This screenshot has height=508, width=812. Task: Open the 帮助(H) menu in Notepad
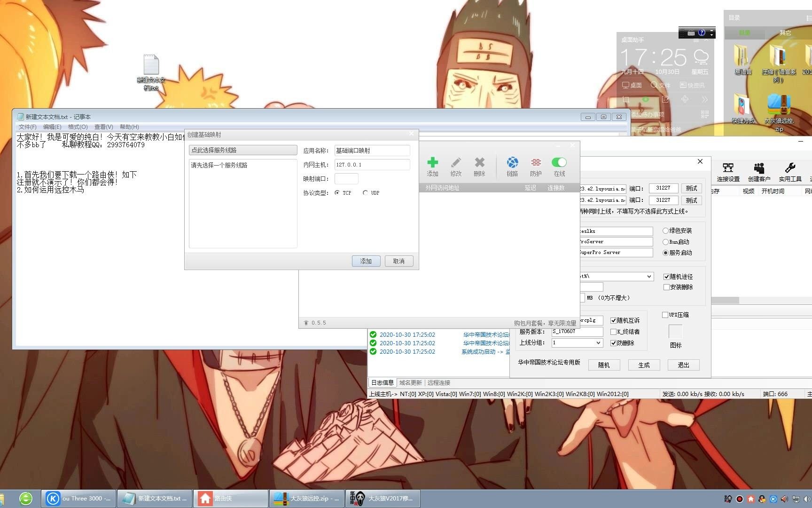click(x=129, y=127)
